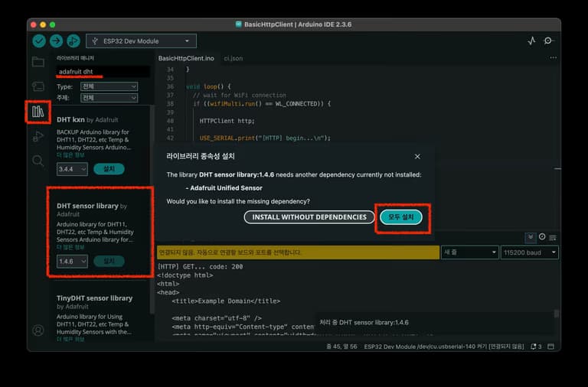588x387 pixels.
Task: Open the Sketchbook folder icon in sidebar
Action: coord(38,62)
